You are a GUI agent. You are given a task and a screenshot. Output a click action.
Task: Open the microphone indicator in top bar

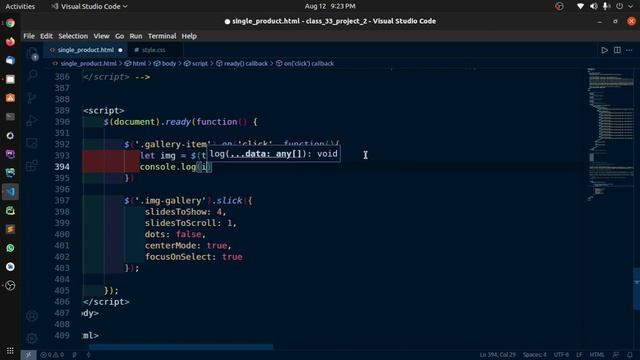[607, 6]
